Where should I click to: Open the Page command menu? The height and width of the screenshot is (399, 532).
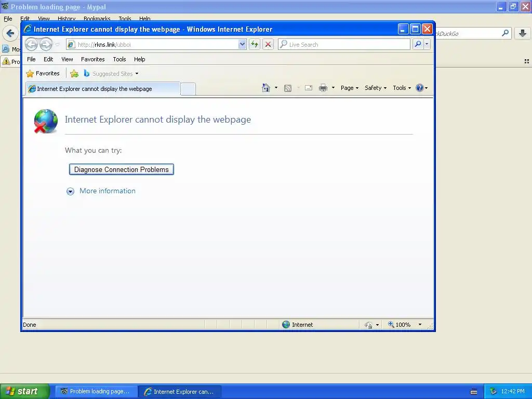point(350,88)
